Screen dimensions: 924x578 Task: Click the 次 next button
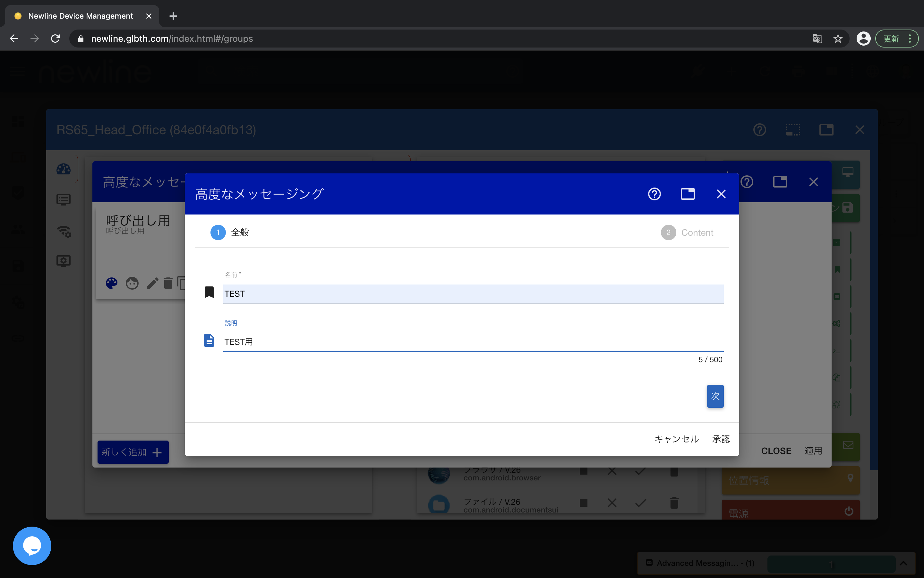point(715,396)
